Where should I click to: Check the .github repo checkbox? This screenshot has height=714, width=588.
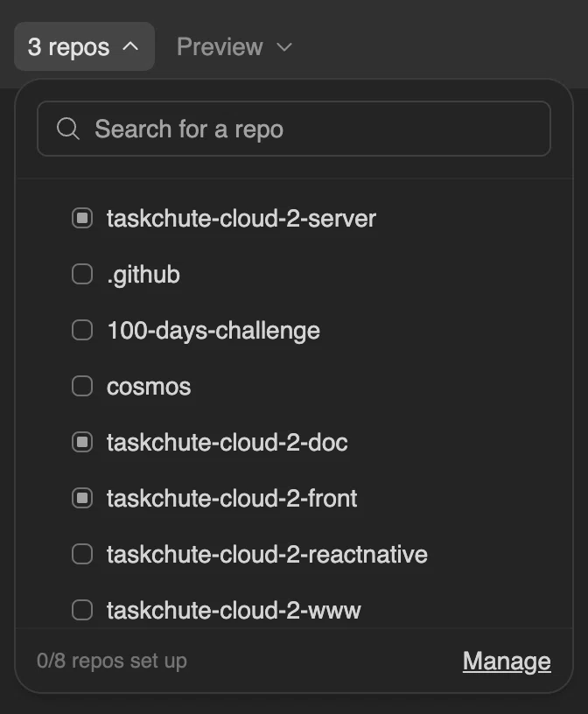point(82,274)
